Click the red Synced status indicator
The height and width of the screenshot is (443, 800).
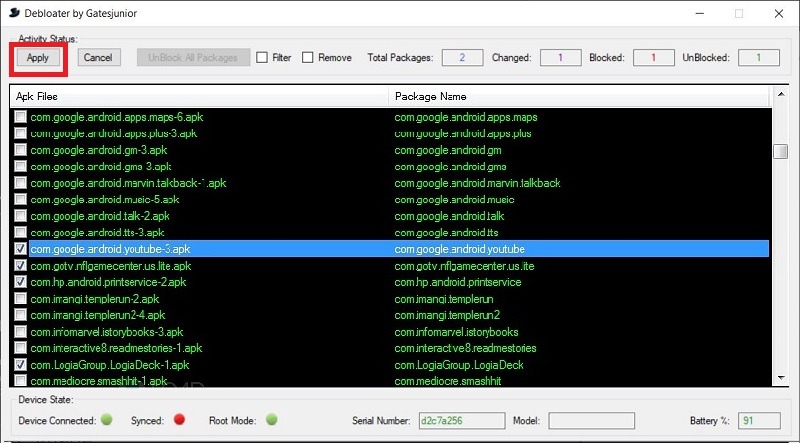pos(181,420)
